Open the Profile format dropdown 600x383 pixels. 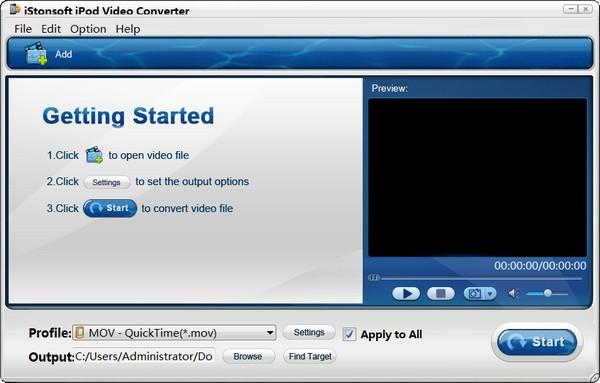click(174, 332)
